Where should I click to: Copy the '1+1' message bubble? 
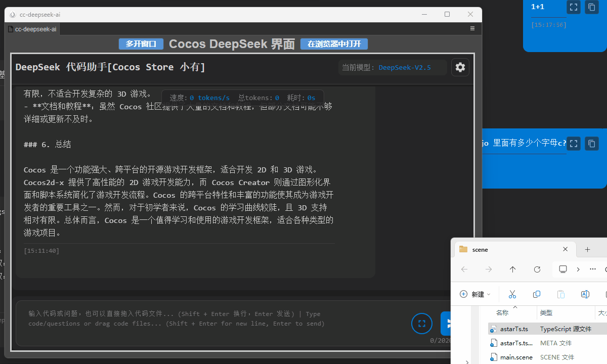[591, 7]
